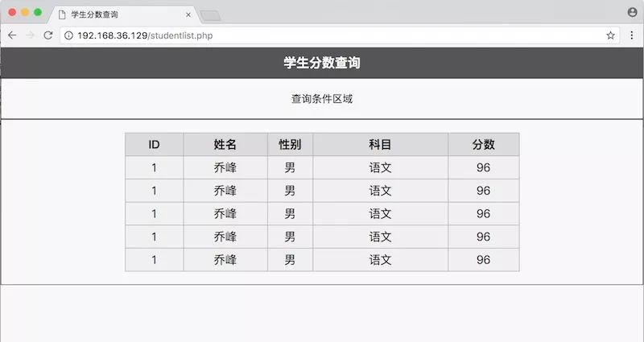644x342 pixels.
Task: Click the 性别 column header
Action: coord(290,145)
